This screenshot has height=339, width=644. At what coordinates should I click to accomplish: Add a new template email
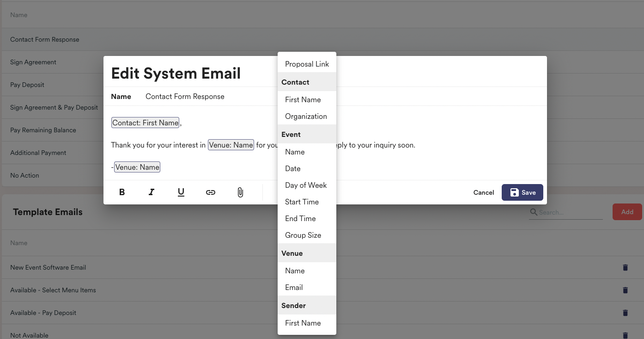627,212
